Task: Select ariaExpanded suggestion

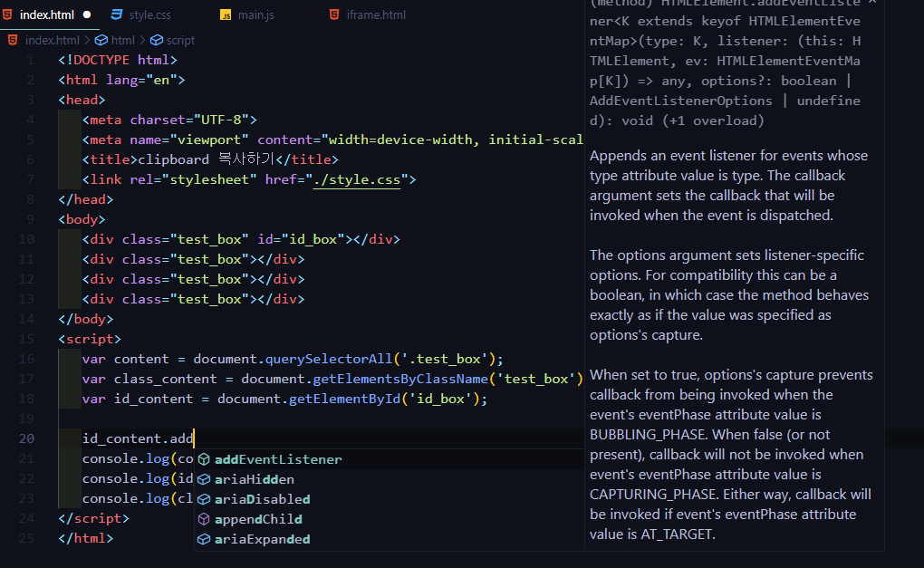Action: (x=389, y=539)
